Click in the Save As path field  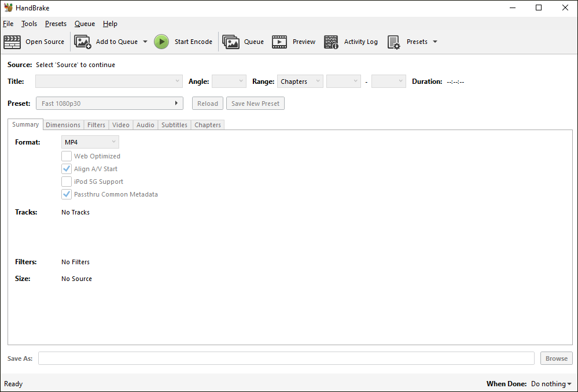click(x=286, y=358)
